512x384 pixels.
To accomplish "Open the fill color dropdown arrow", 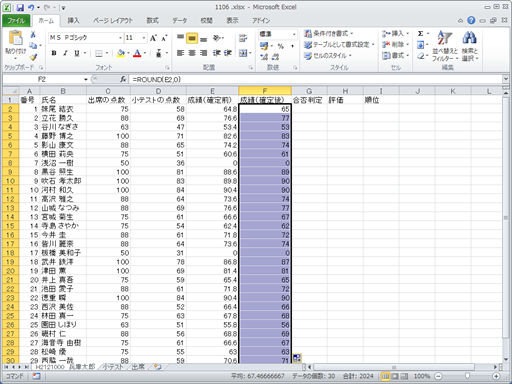I will pos(128,53).
